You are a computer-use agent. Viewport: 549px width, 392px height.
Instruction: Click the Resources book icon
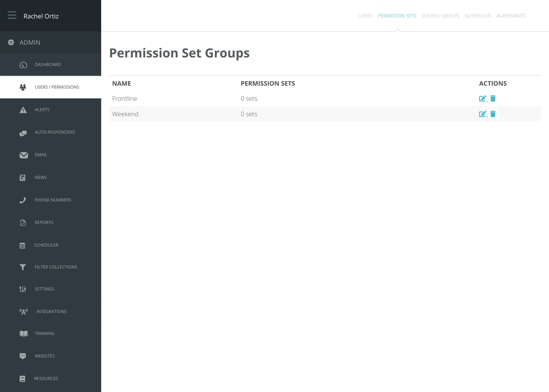click(x=22, y=379)
